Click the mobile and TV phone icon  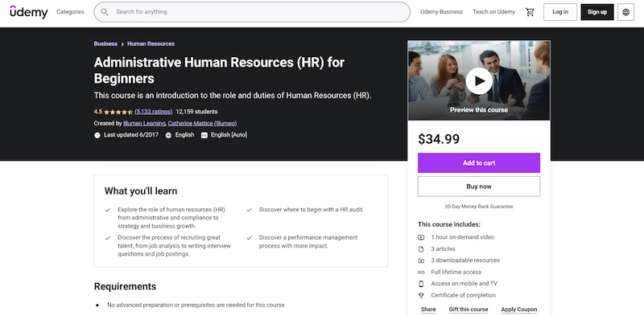pos(421,284)
